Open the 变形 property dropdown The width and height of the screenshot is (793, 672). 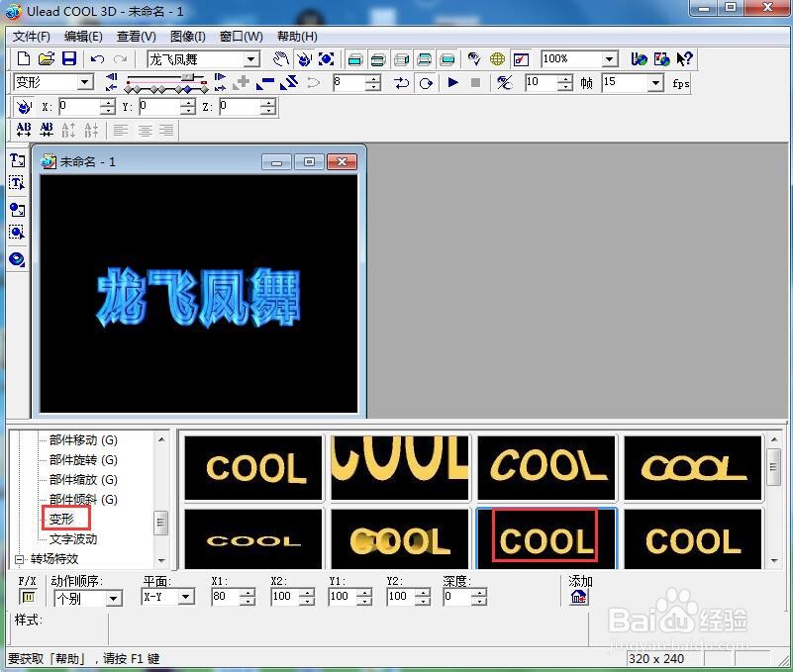click(x=85, y=82)
